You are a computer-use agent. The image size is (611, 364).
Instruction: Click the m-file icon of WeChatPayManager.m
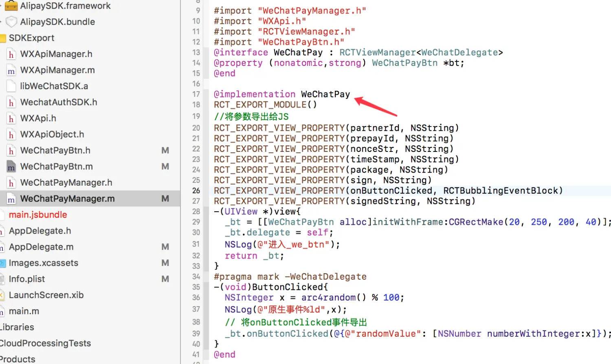coord(11,199)
